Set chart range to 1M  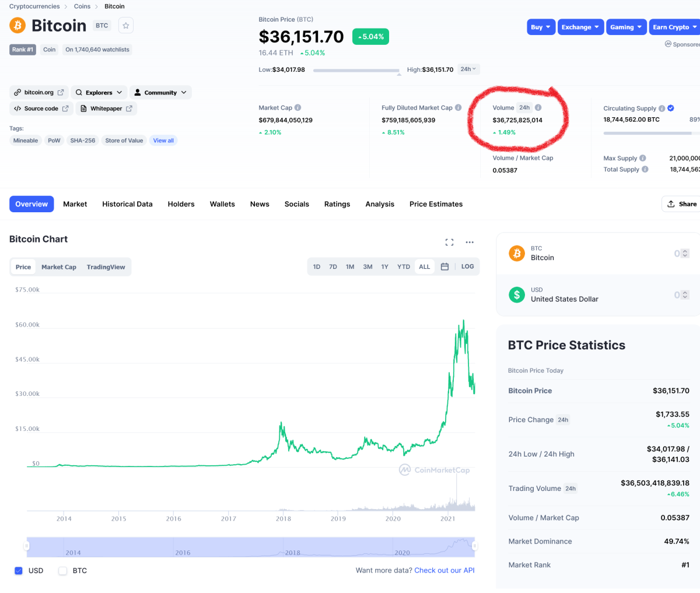350,266
